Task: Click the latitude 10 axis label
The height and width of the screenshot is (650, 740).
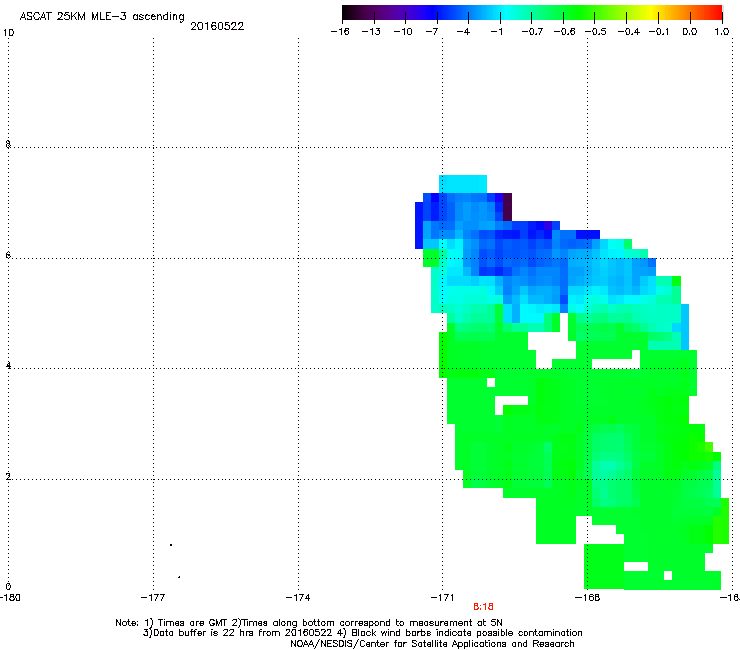Action: [x=8, y=33]
